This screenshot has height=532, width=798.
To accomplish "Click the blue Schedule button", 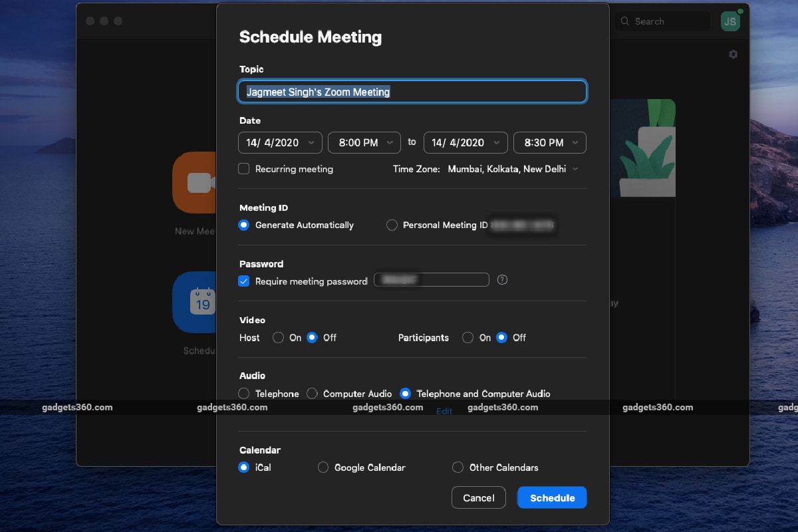I will click(x=552, y=497).
